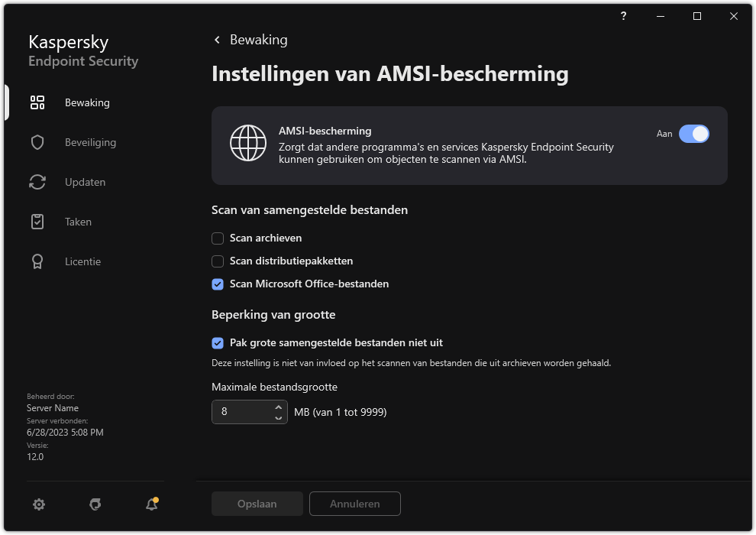Click the Annuleren button

coord(354,504)
